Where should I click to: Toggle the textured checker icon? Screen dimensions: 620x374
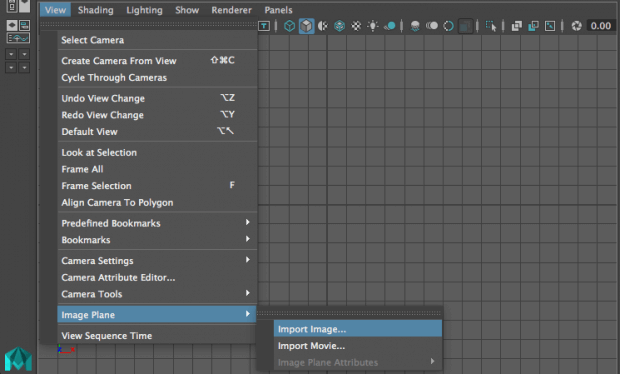pos(356,26)
